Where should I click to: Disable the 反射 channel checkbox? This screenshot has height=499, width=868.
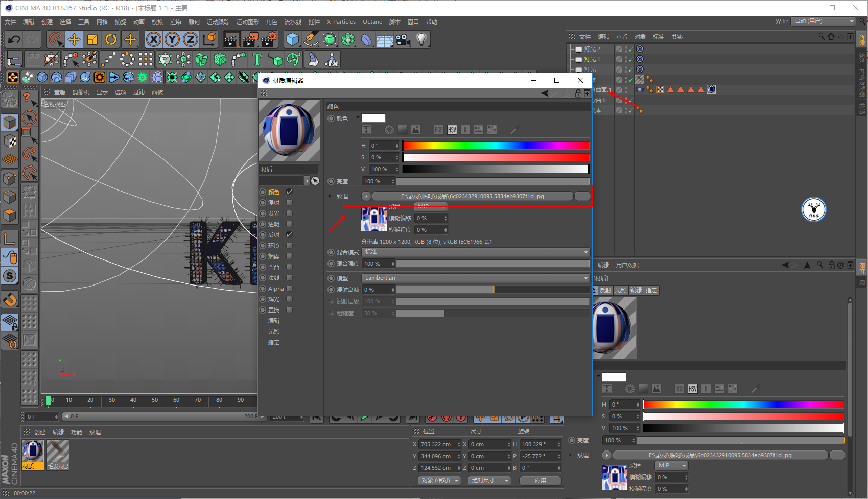(x=289, y=235)
